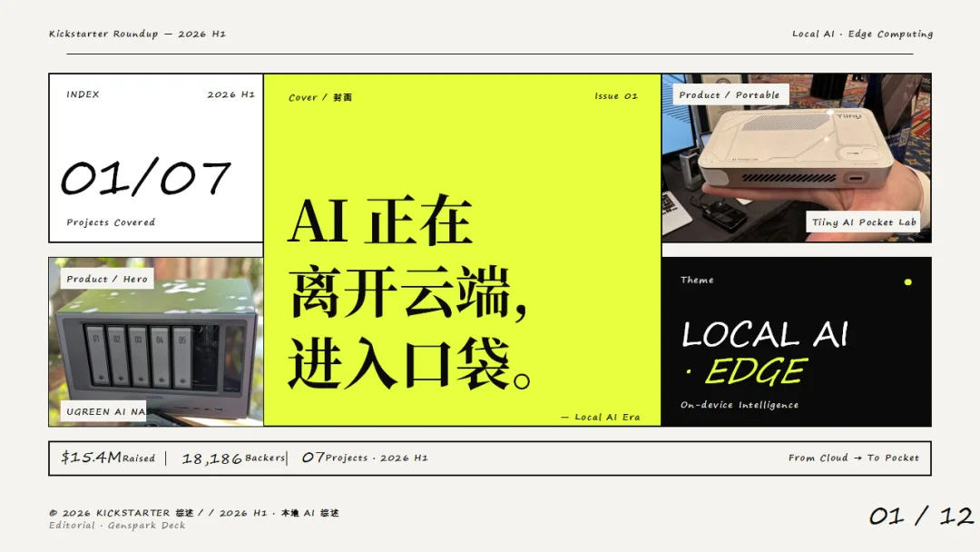The height and width of the screenshot is (552, 980).
Task: Click the '离开云端,' headline line
Action: 407,292
